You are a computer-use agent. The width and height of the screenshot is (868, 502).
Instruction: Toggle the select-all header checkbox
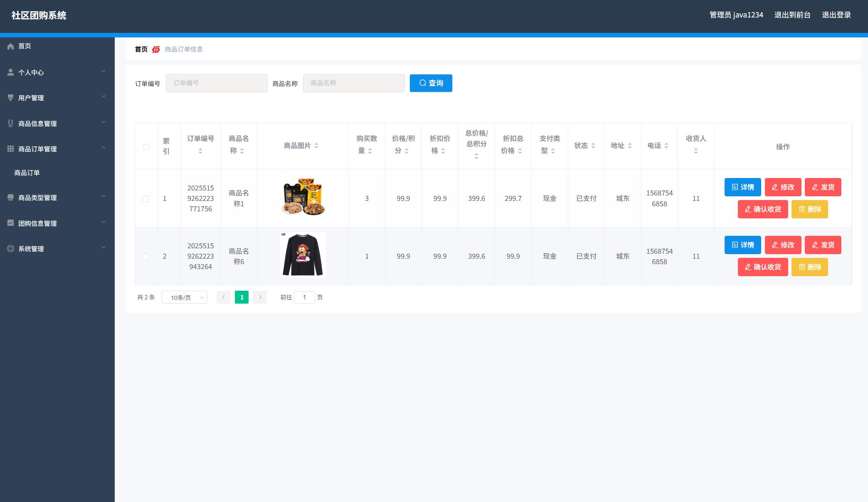[x=146, y=147]
